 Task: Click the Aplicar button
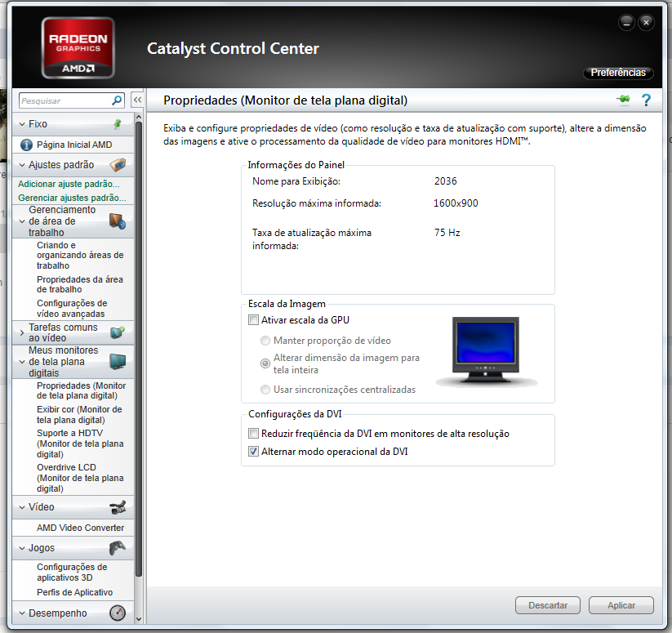click(621, 605)
